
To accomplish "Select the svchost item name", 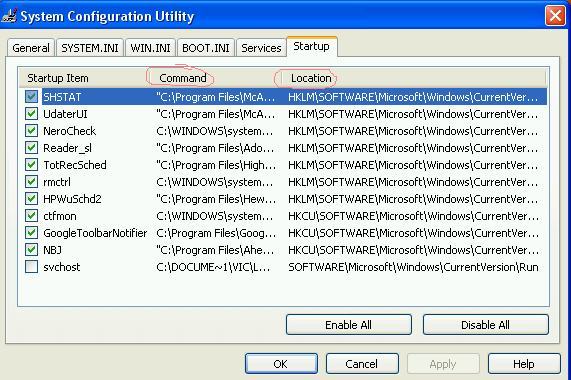I will point(62,267).
